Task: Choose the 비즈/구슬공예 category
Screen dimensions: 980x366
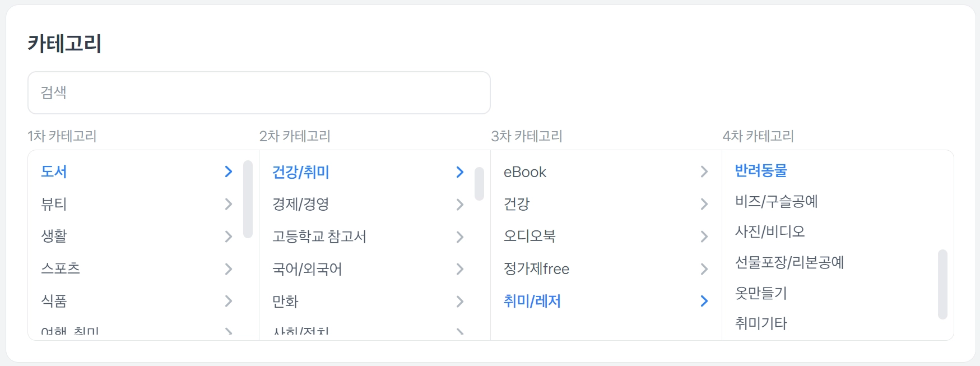Action: pos(776,201)
